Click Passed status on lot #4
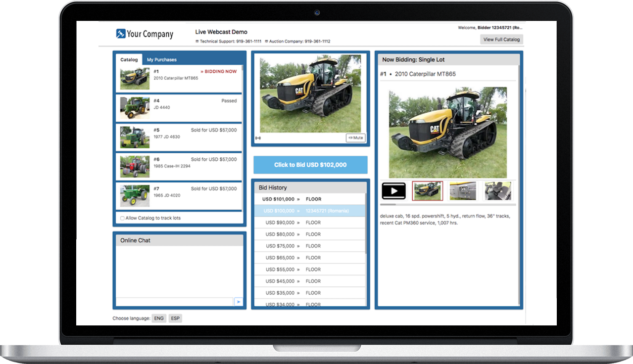Viewport: 633px width, 364px height. pos(229,101)
